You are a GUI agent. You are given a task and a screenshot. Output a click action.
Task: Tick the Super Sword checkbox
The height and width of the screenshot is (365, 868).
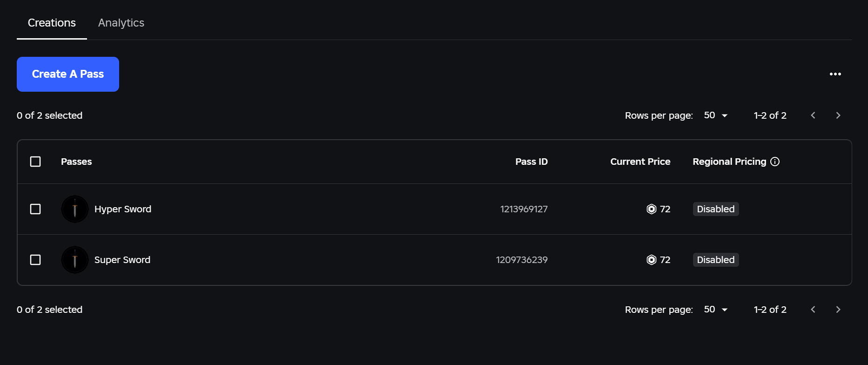(35, 260)
